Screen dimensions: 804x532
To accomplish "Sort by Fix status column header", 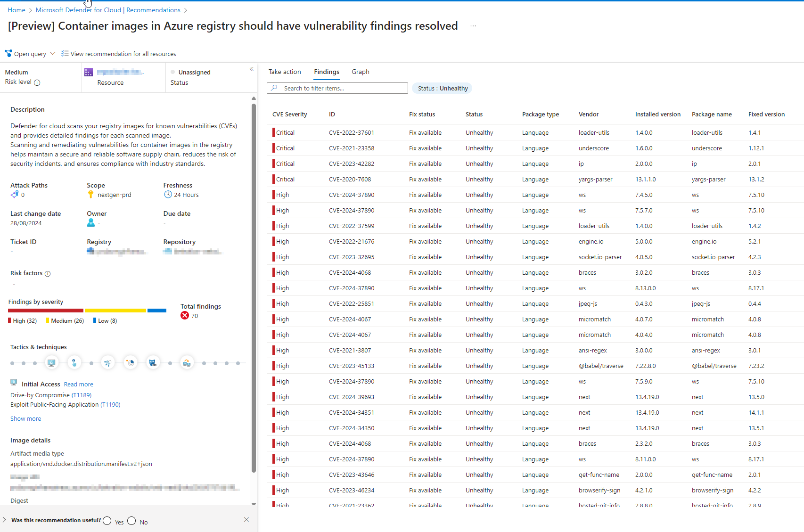I will [x=422, y=114].
